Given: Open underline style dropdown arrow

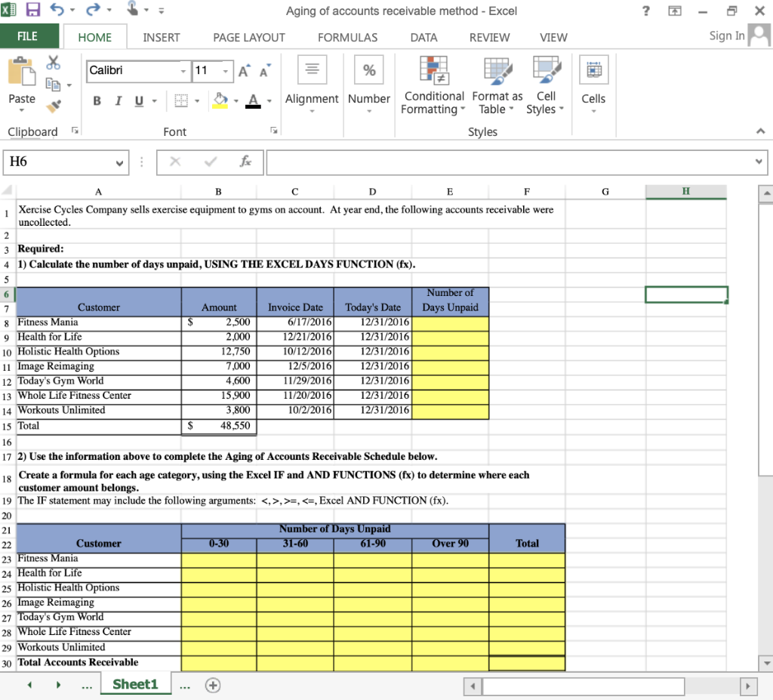Looking at the screenshot, I should (154, 101).
